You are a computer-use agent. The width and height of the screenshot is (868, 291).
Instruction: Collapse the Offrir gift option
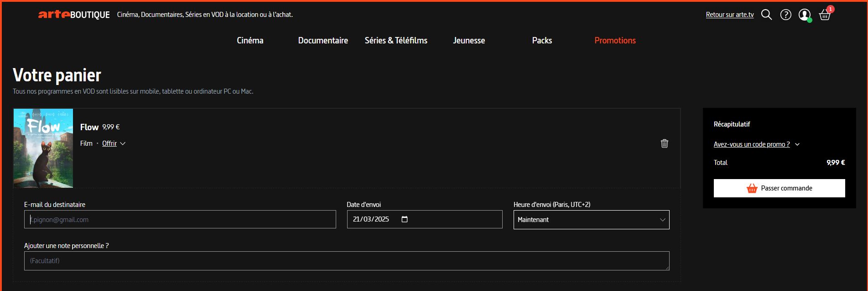tap(114, 143)
